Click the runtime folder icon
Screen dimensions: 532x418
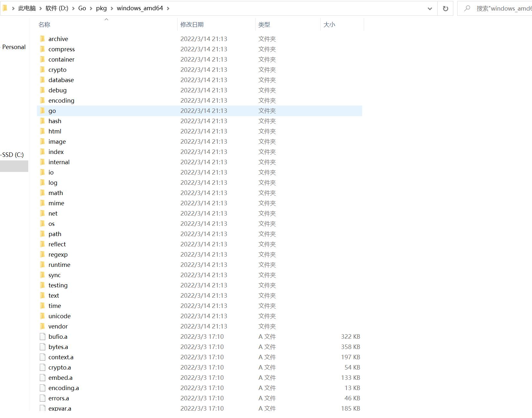pyautogui.click(x=42, y=265)
